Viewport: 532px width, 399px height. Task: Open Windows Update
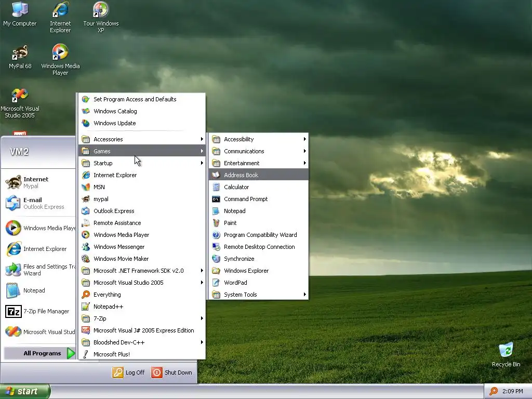pos(142,123)
